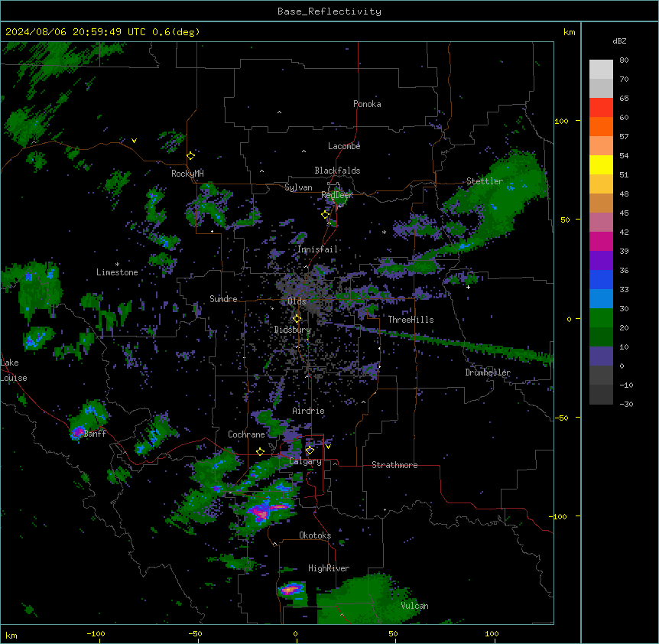Screen dimensions: 659x644
Task: Click the white caret marker south of Ponoka
Action: click(x=280, y=112)
